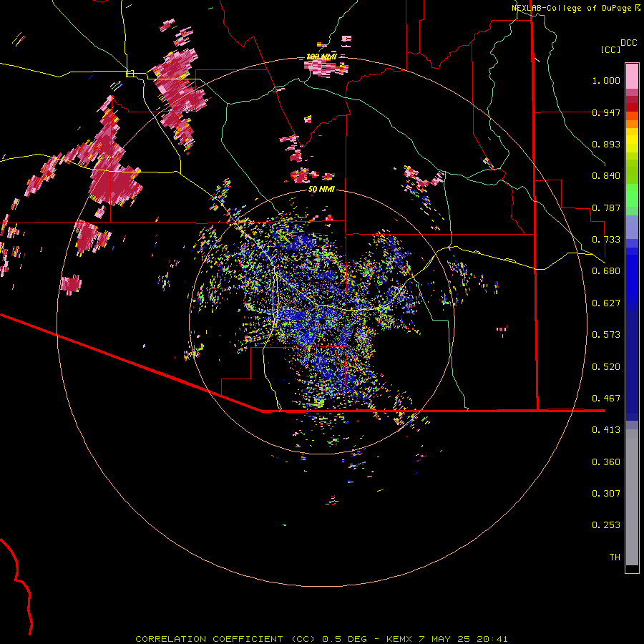Viewport: 644px width, 644px height.
Task: Pick the gray lower band of color scale
Action: (x=632, y=497)
